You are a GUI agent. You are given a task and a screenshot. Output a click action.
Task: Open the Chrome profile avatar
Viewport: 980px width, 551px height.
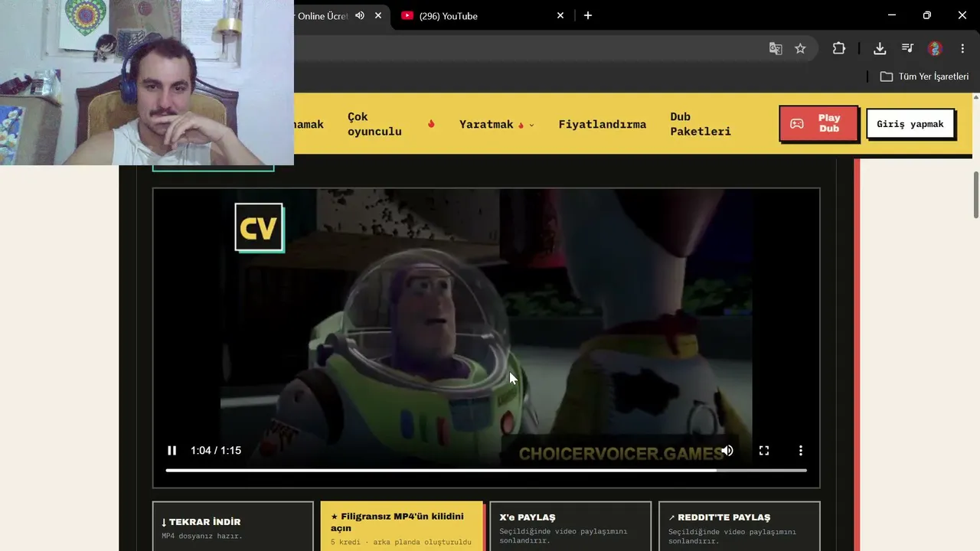point(935,48)
